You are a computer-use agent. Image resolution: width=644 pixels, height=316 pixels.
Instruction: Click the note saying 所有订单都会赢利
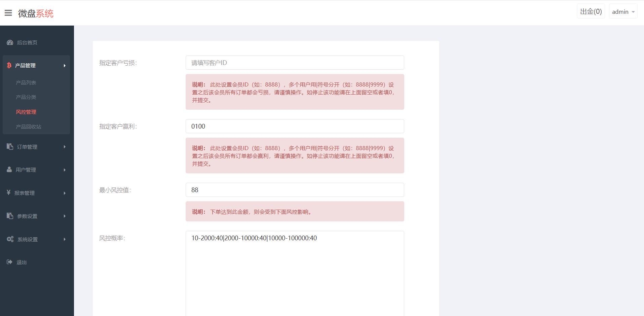[295, 155]
